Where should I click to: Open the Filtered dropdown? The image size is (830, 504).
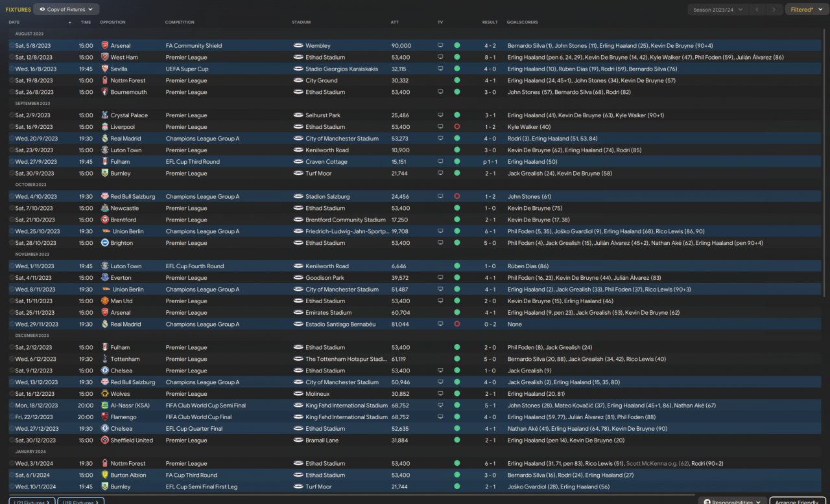coord(806,10)
